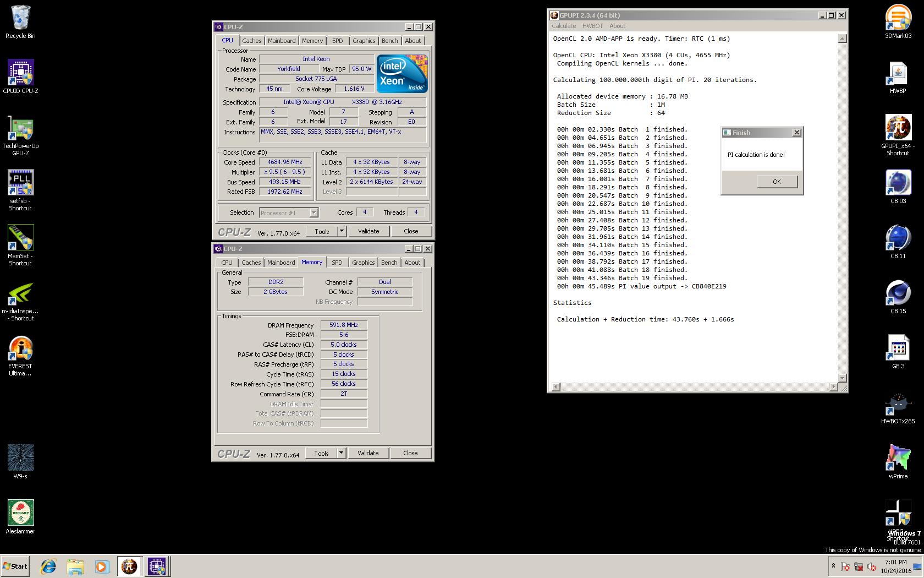Open HWBP desktop icon
Screen dimensions: 924x578
pos(898,77)
